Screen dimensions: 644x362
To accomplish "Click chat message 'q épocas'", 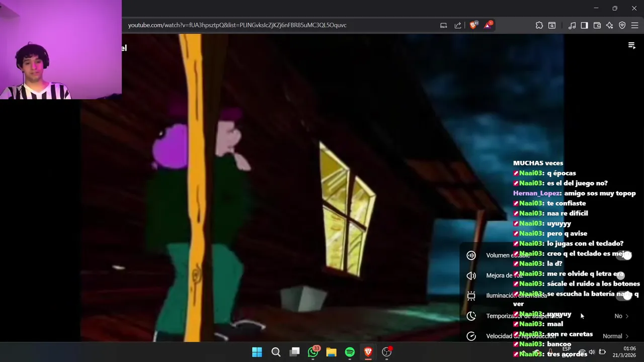I will point(561,173).
